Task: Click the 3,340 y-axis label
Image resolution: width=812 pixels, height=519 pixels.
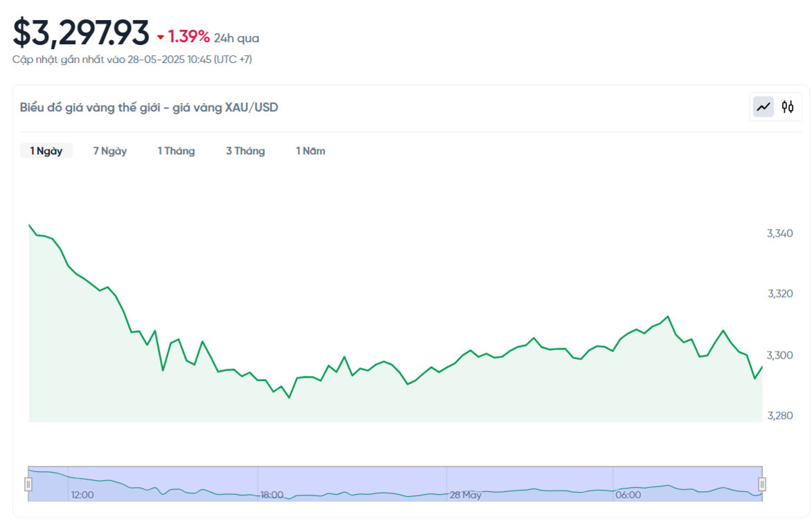Action: pyautogui.click(x=779, y=233)
